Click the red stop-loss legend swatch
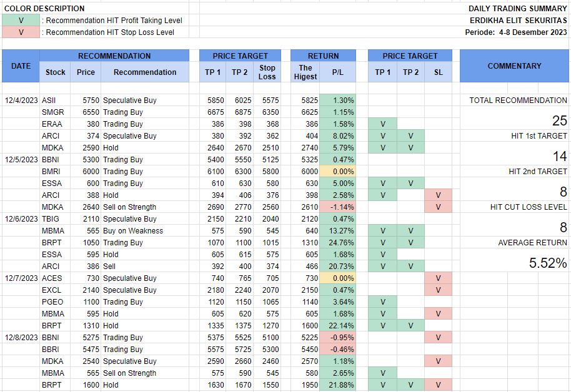This screenshot has height=392, width=571. (x=21, y=32)
